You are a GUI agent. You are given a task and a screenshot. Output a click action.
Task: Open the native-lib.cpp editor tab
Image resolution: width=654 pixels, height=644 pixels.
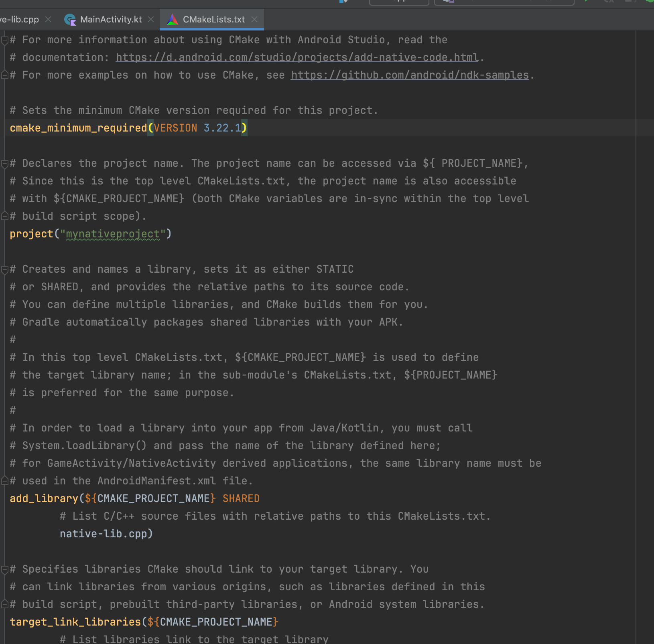pyautogui.click(x=19, y=19)
